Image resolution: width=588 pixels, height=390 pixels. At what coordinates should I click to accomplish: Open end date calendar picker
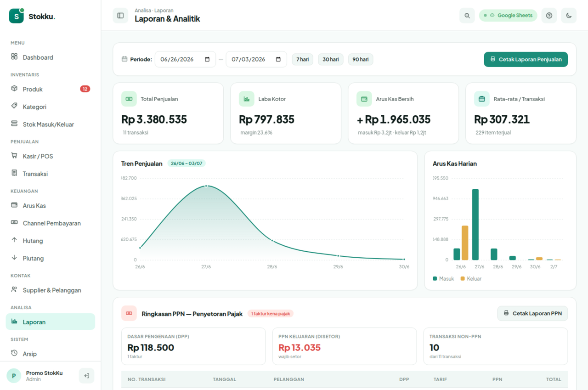278,59
